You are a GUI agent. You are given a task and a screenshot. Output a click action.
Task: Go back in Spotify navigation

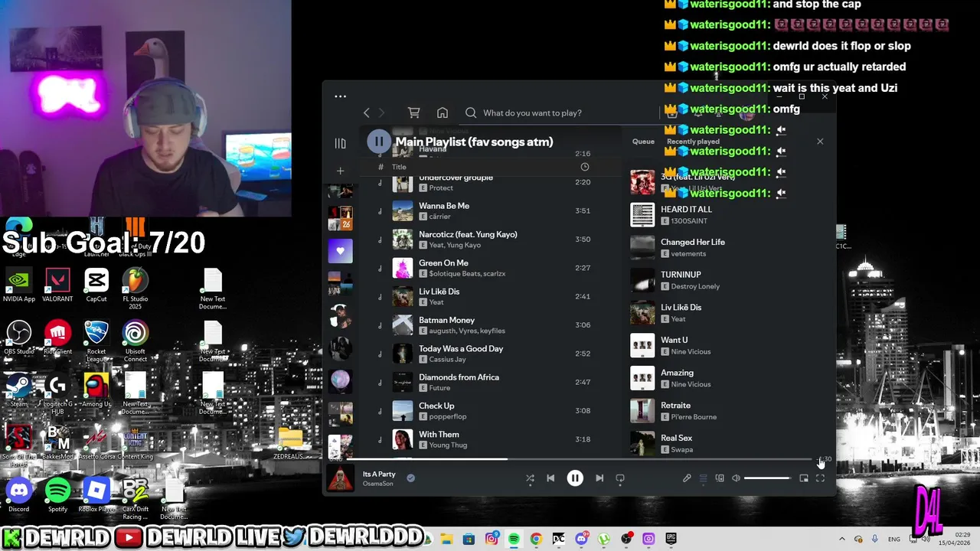366,112
